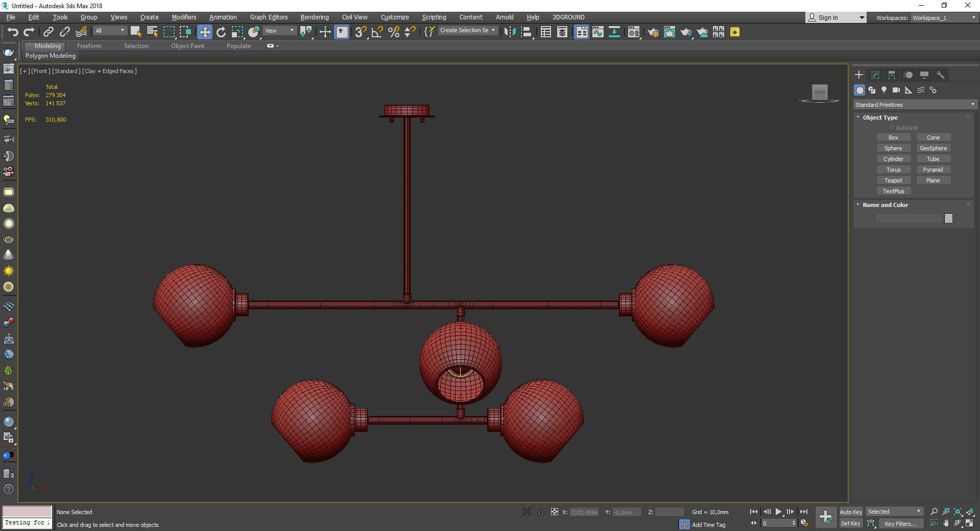
Task: Open Standard Primitives category dropdown
Action: click(x=914, y=105)
